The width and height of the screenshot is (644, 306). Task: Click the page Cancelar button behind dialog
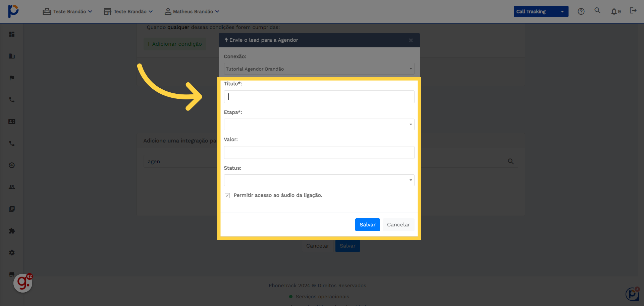tap(318, 246)
